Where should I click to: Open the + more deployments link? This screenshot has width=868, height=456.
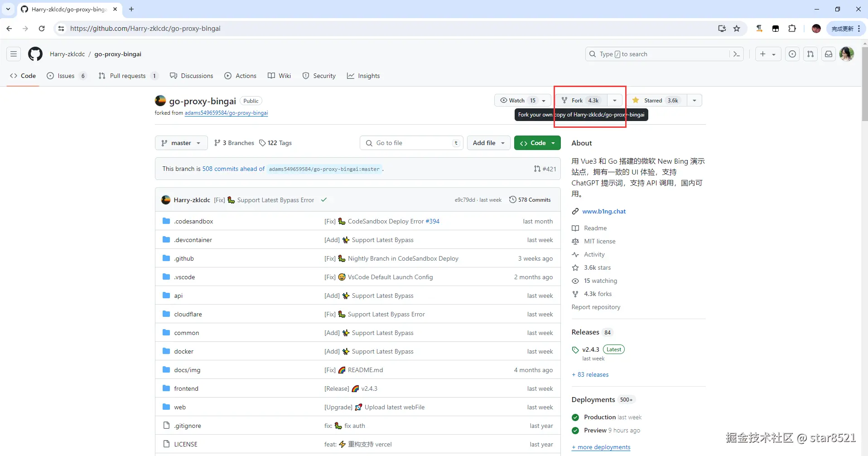pyautogui.click(x=601, y=447)
